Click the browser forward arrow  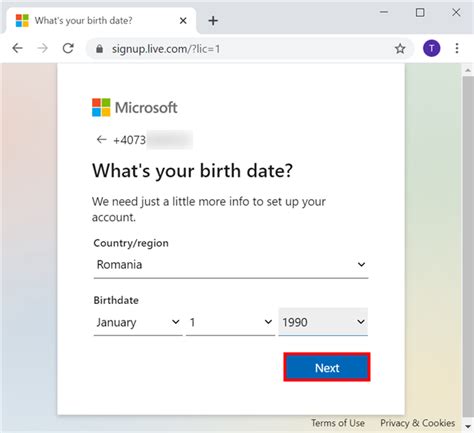coord(42,49)
